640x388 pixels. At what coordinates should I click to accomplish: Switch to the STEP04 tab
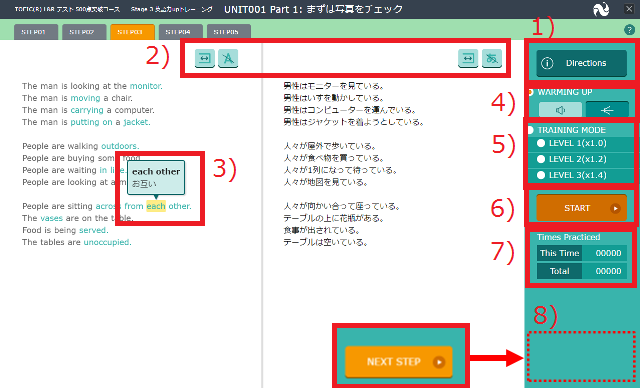(180, 32)
